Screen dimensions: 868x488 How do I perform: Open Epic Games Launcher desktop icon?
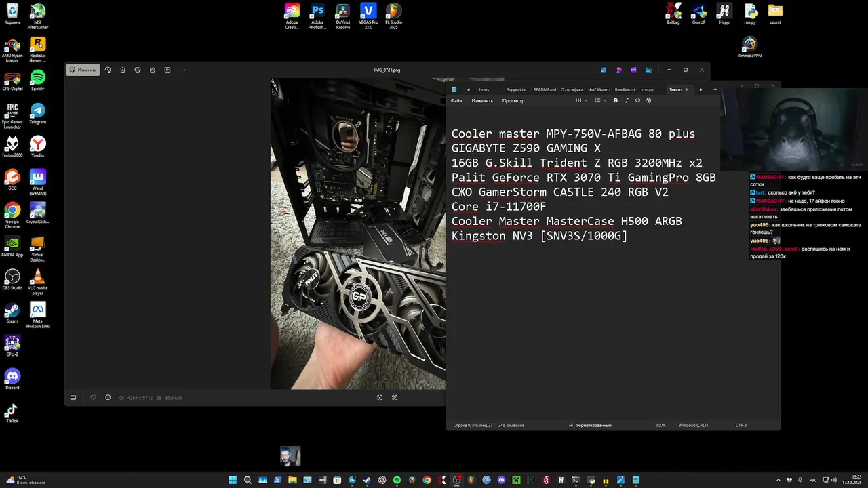click(x=12, y=115)
